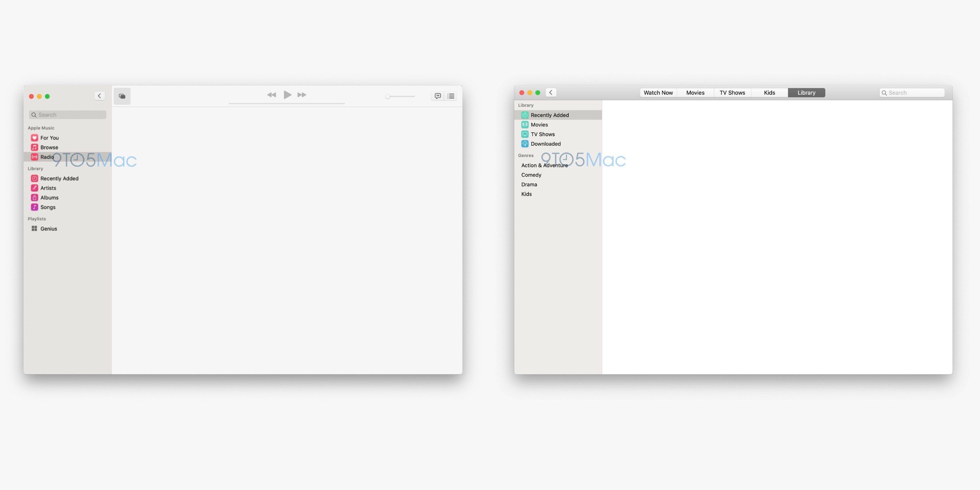Select Artists in Music library
Screen dimensions: 980x490
(x=48, y=188)
